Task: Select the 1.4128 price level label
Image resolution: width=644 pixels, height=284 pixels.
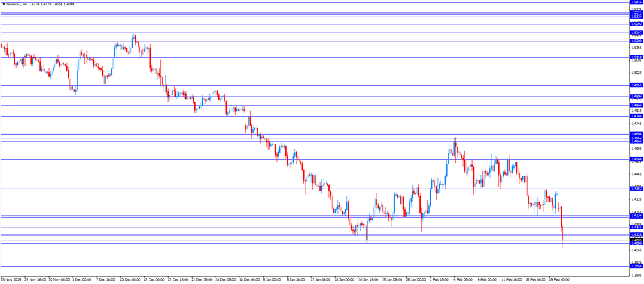Action: (x=636, y=234)
